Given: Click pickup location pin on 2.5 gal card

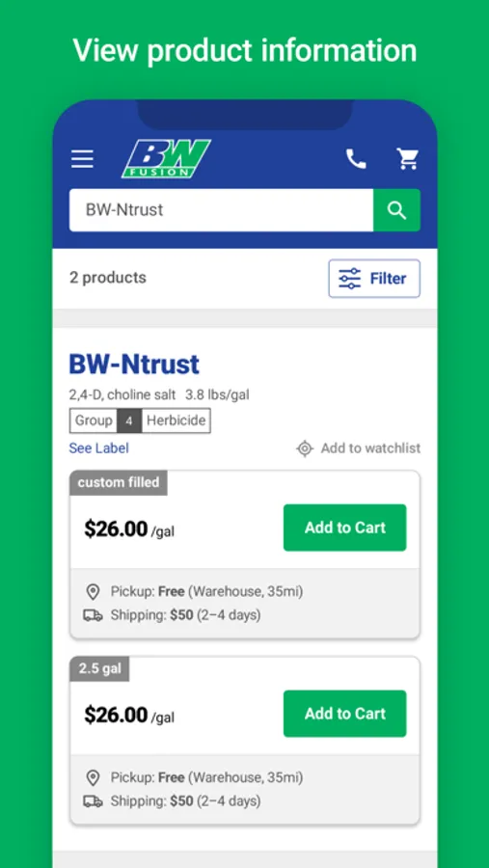Looking at the screenshot, I should [x=93, y=777].
